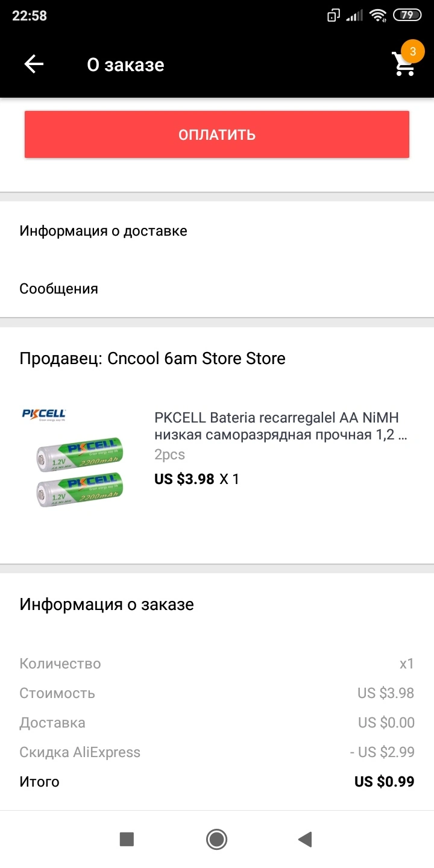Tap the Wi-Fi status icon

pyautogui.click(x=379, y=16)
